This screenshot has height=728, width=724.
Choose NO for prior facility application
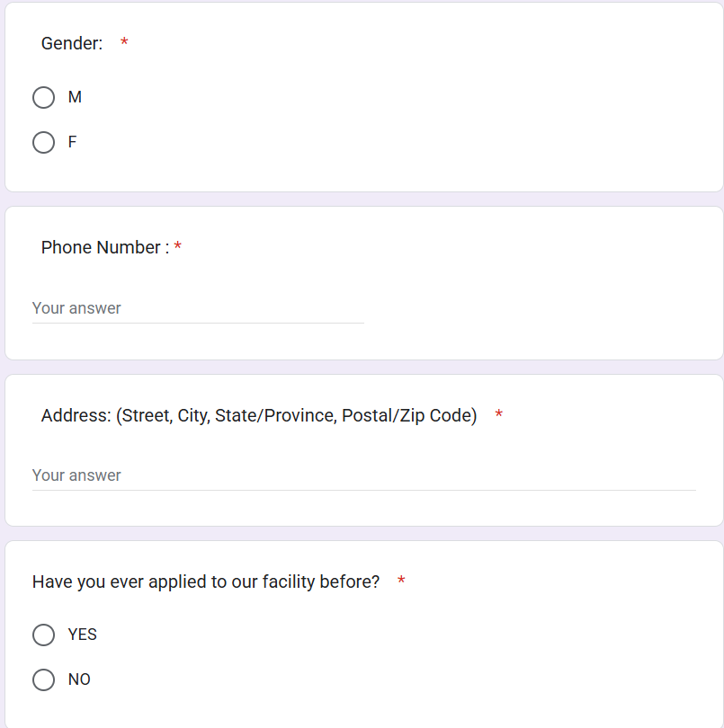(x=43, y=679)
